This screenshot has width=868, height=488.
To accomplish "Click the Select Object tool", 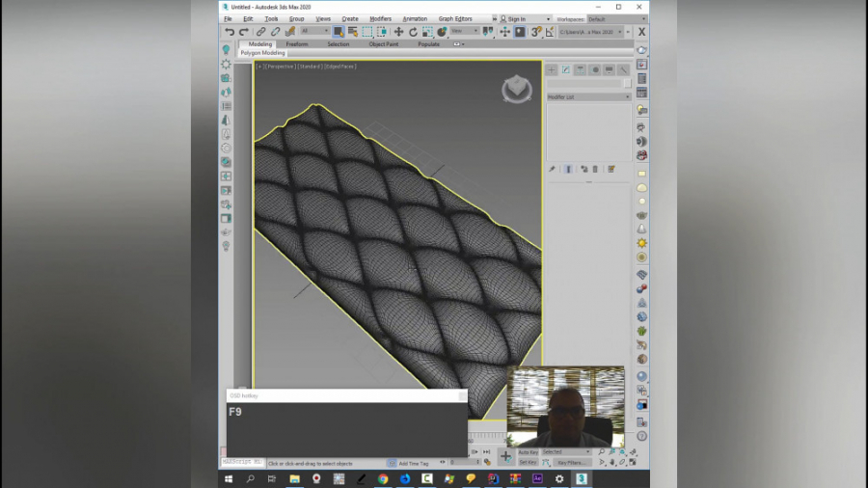I will 339,32.
